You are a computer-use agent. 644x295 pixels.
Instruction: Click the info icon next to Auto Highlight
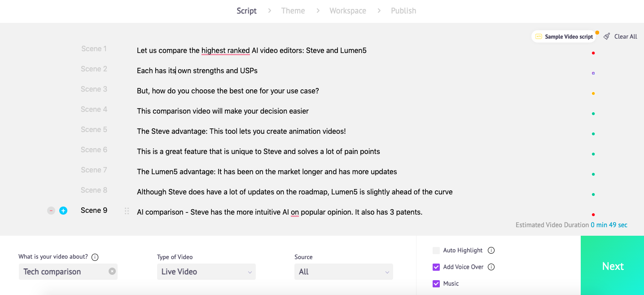point(491,250)
